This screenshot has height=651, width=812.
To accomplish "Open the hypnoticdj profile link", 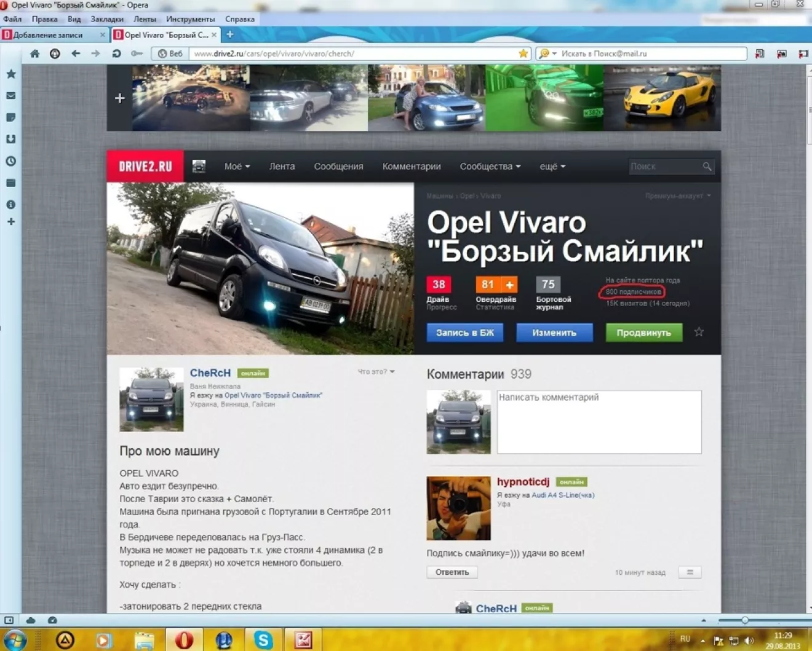I will (x=523, y=482).
